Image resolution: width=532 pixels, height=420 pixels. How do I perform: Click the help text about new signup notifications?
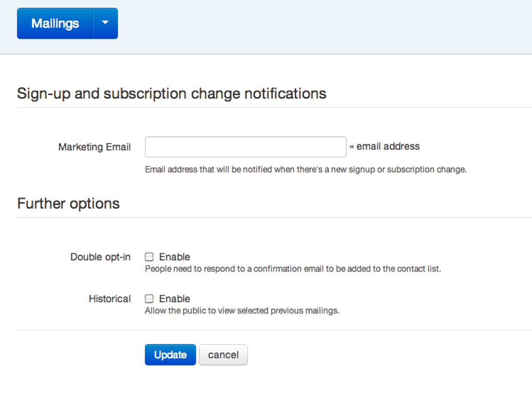[x=305, y=169]
